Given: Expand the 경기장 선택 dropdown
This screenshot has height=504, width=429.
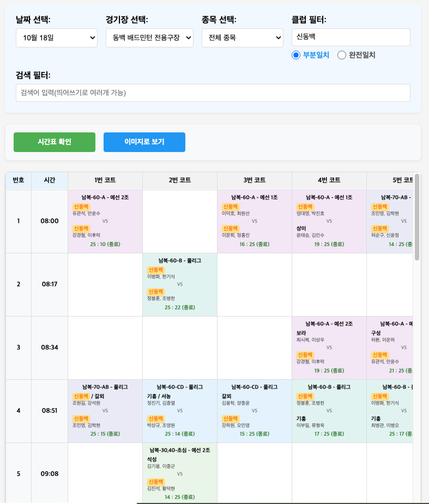Looking at the screenshot, I should [149, 38].
